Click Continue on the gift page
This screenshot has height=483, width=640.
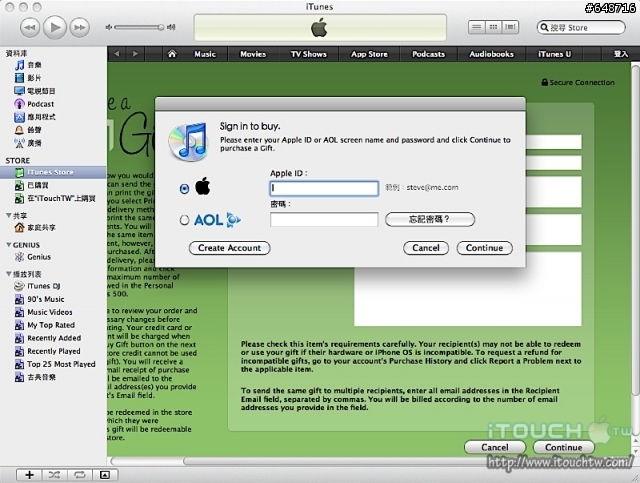tap(563, 447)
